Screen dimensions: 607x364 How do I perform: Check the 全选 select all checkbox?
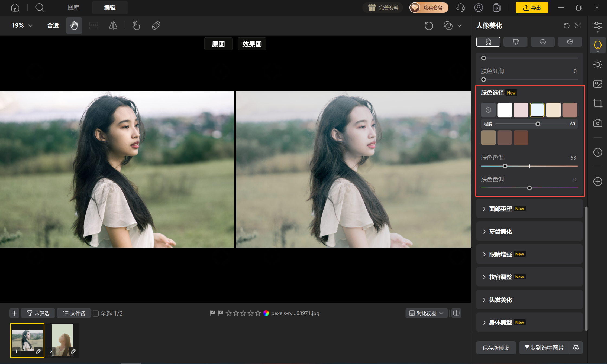[x=96, y=313]
